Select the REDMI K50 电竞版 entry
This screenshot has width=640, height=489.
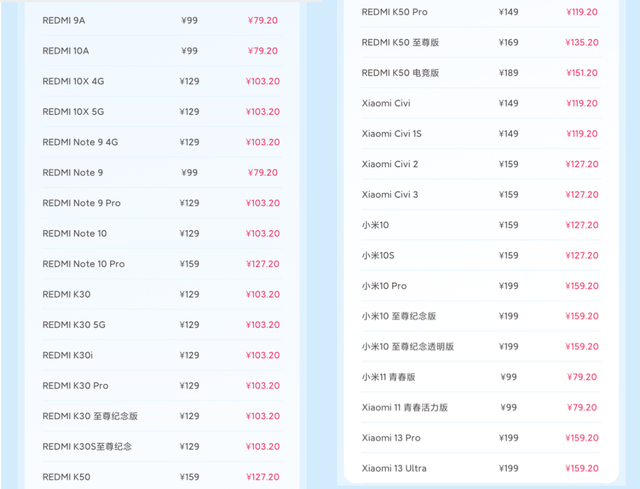click(x=400, y=73)
